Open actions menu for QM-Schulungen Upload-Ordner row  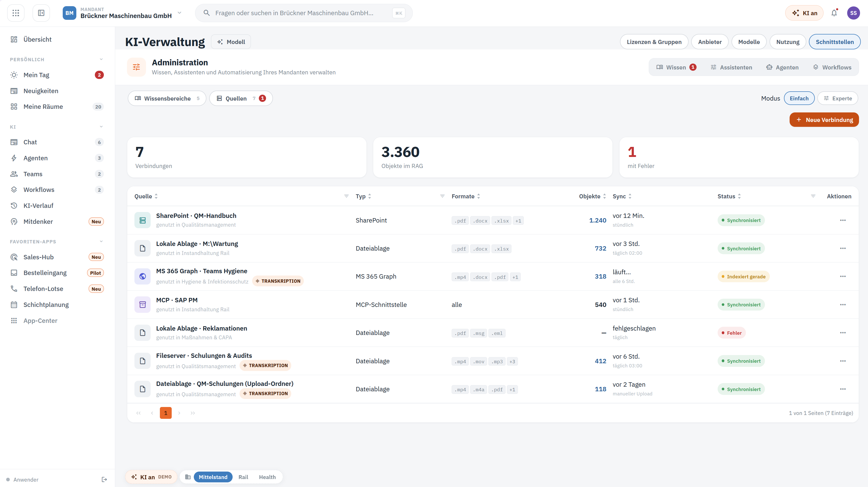pos(843,389)
